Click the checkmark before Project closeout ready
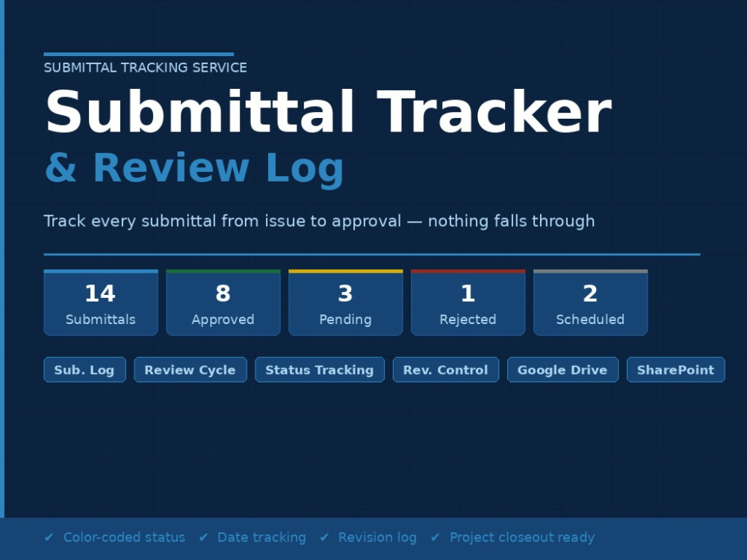This screenshot has width=747, height=560. click(x=435, y=538)
